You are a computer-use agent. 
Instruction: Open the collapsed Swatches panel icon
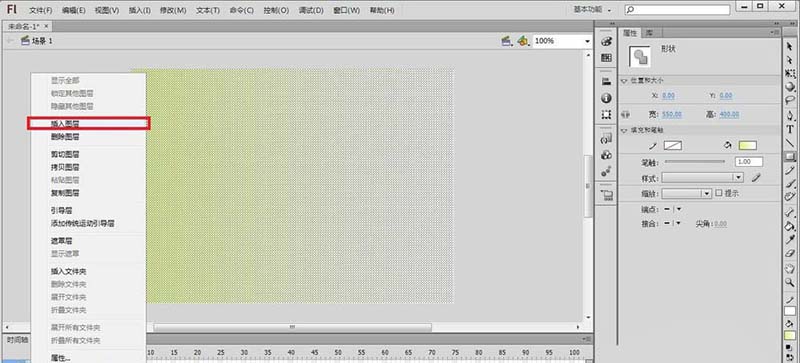click(x=607, y=58)
